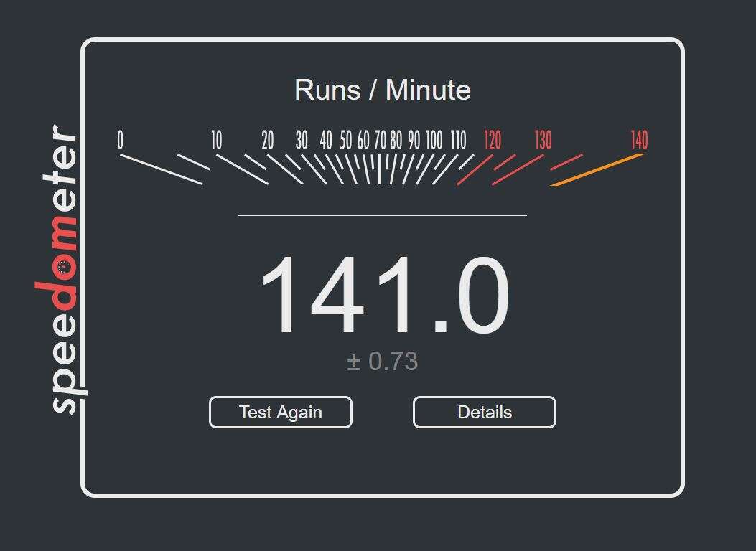Click the long white tick below 0
Image resolution: width=756 pixels, height=551 pixels.
click(x=161, y=169)
